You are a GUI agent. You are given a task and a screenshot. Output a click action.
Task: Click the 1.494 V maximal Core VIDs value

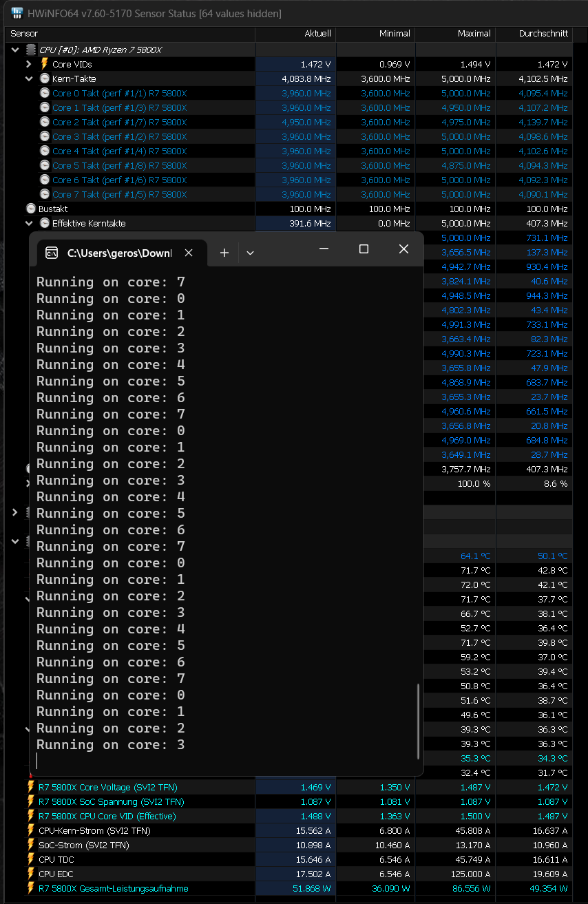474,64
